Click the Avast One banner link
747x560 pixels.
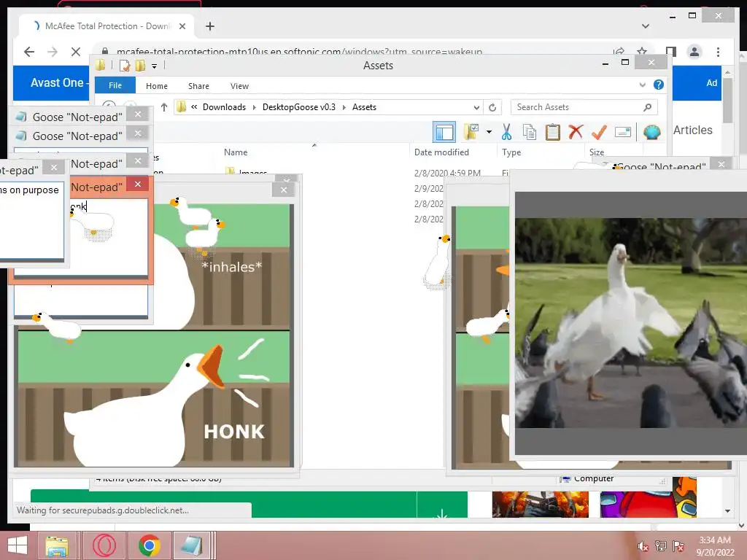[57, 82]
